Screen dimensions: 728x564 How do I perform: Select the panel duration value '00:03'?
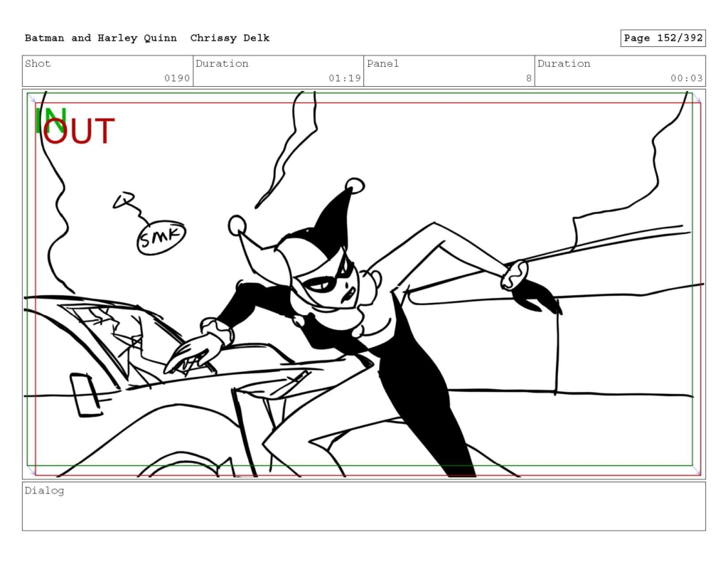[687, 78]
